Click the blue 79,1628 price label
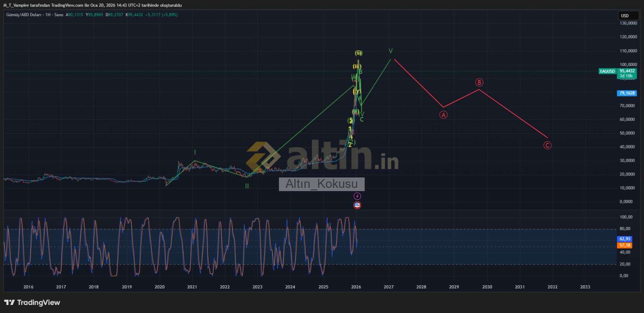 tap(627, 93)
